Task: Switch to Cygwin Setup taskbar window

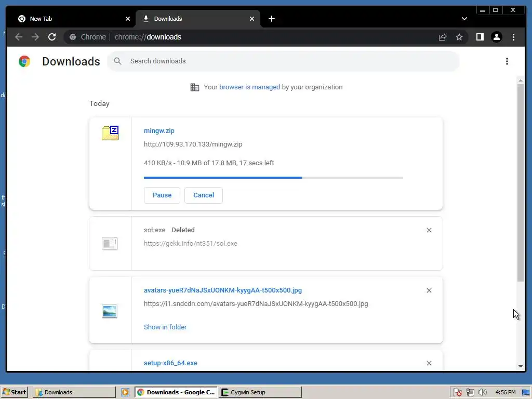Action: pos(260,392)
